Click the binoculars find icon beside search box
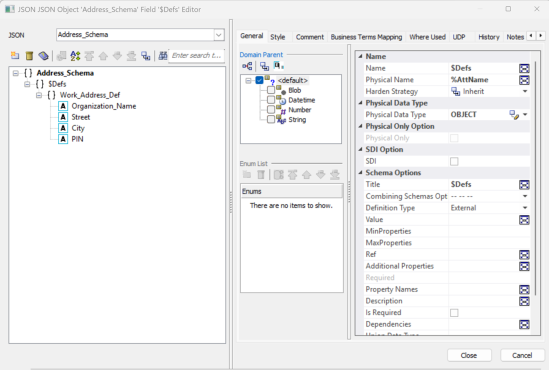 point(163,55)
